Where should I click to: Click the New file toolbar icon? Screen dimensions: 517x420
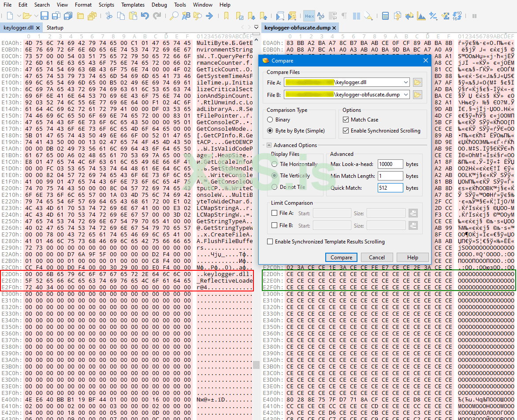pyautogui.click(x=10, y=15)
